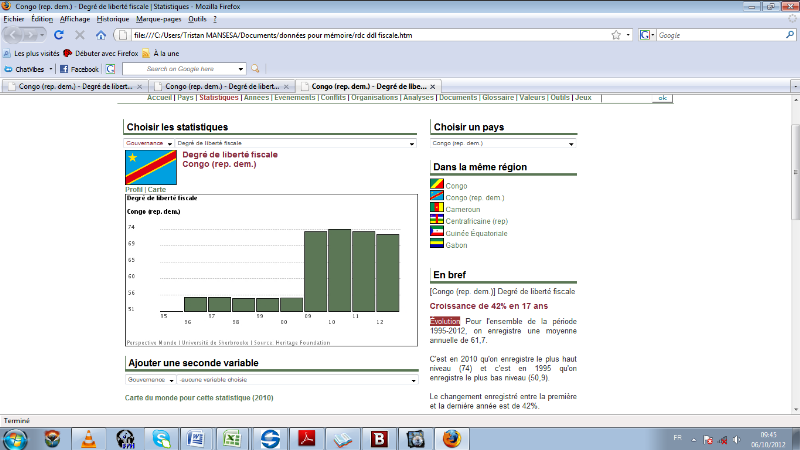Image resolution: width=800 pixels, height=450 pixels.
Task: Click the Cameroun flag icon
Action: coord(437,209)
